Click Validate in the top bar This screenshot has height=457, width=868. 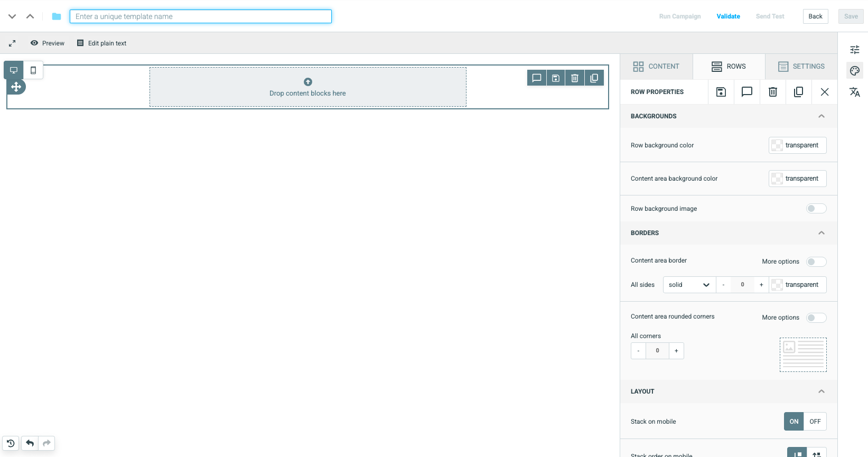click(x=728, y=16)
